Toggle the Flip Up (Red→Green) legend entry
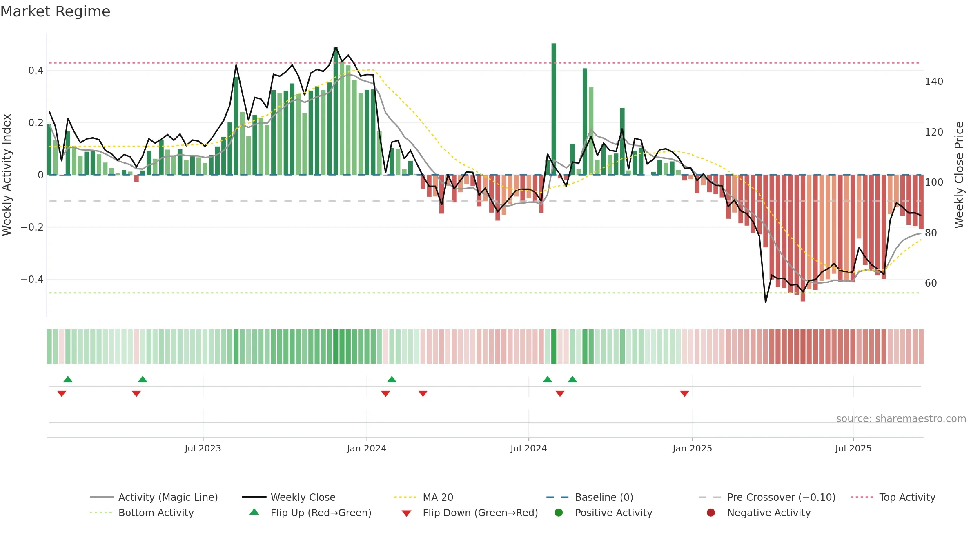This screenshot has height=551, width=980. 310,513
